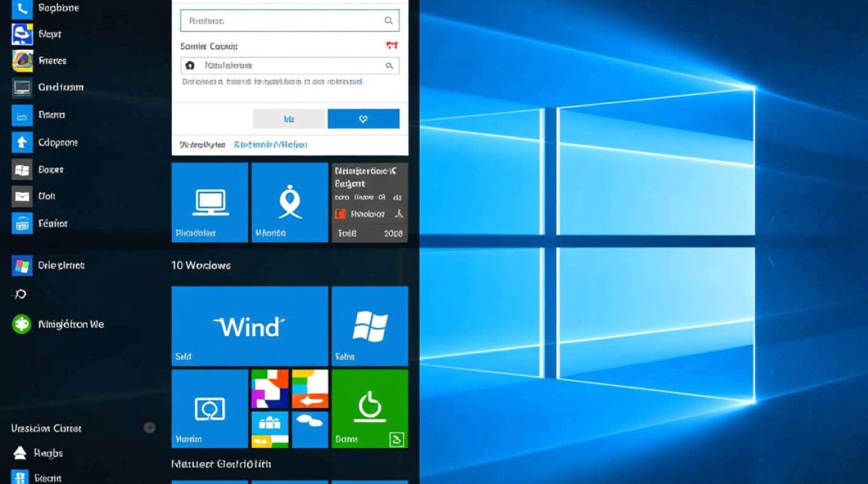Viewport: 868px width, 484px height.
Task: Click the envelope mail icon in app list
Action: pyautogui.click(x=22, y=197)
